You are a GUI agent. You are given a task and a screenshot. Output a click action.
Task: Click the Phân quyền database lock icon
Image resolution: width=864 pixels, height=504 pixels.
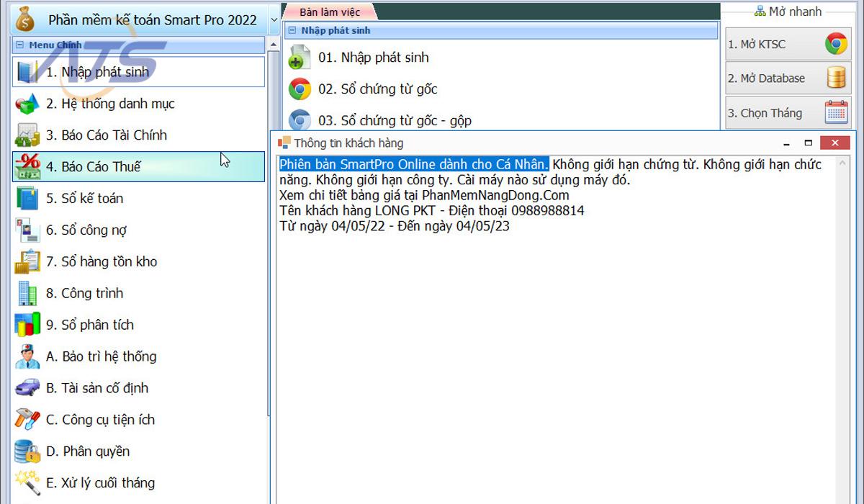[27, 451]
